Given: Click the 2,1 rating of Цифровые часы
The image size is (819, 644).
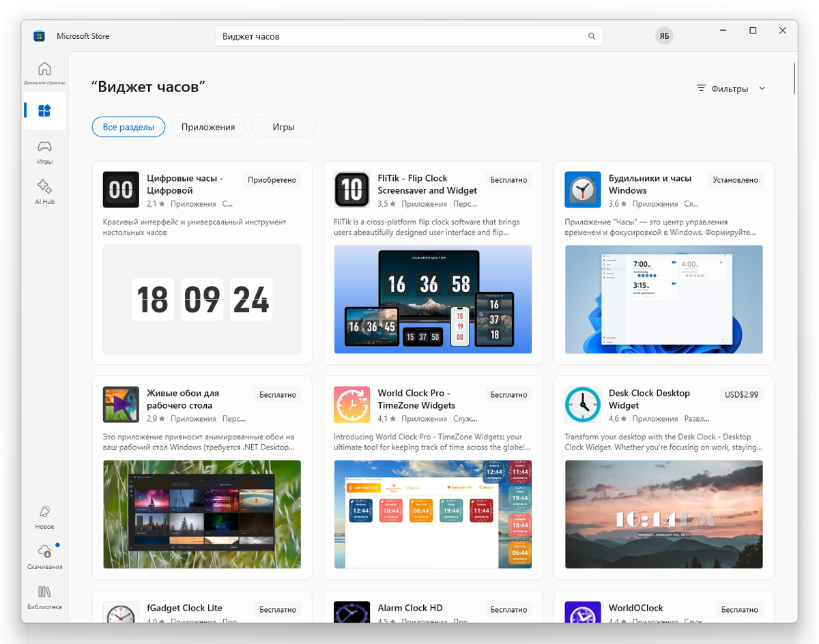Looking at the screenshot, I should coord(156,204).
